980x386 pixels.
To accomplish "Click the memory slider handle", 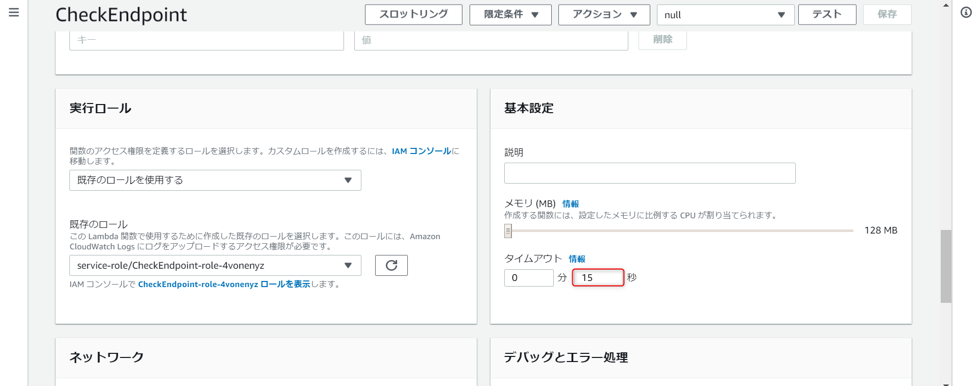I will (508, 231).
